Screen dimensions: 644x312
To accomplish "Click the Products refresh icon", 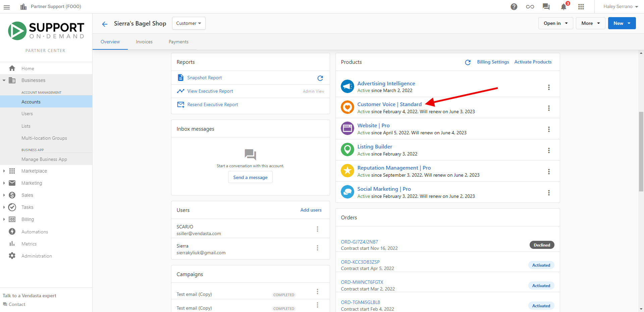I will click(x=468, y=62).
